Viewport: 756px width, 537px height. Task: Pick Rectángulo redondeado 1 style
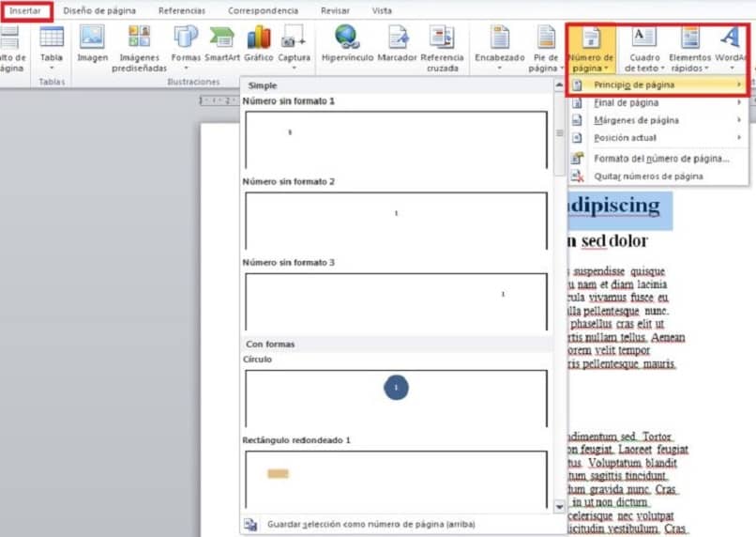[x=397, y=480]
